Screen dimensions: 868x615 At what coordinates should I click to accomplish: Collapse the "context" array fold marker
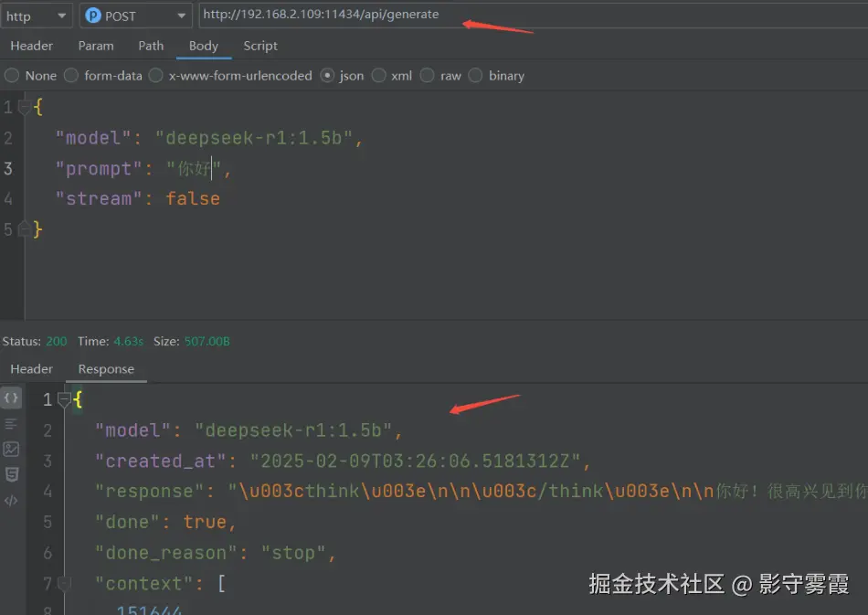point(64,583)
